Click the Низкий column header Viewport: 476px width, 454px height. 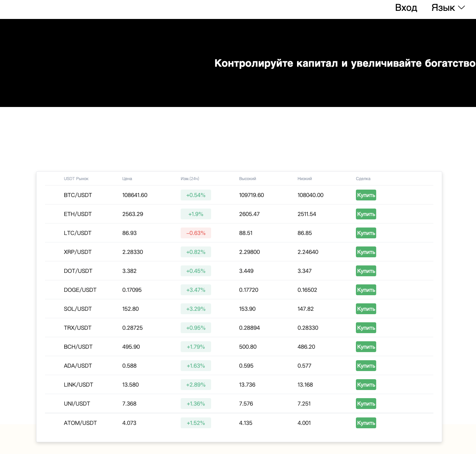point(305,179)
